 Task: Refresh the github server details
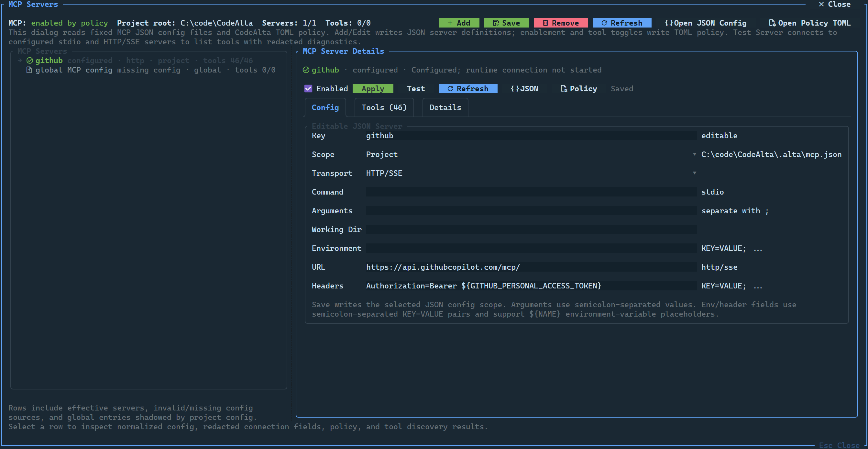click(468, 89)
